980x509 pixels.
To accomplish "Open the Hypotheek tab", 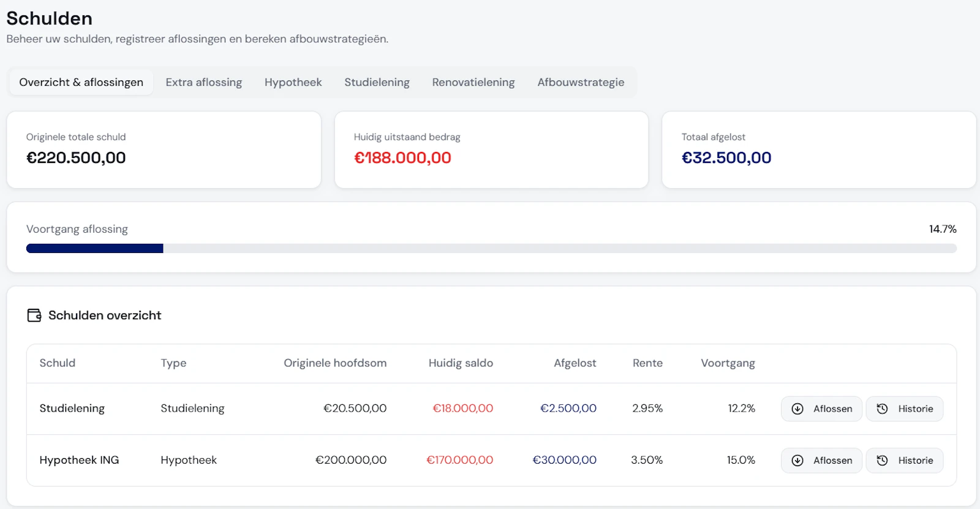I will click(x=293, y=82).
